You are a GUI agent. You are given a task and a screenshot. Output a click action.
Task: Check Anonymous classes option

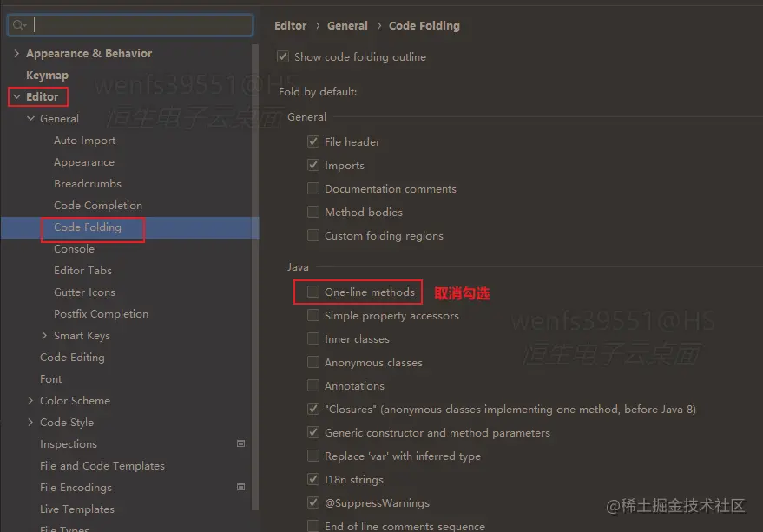313,362
